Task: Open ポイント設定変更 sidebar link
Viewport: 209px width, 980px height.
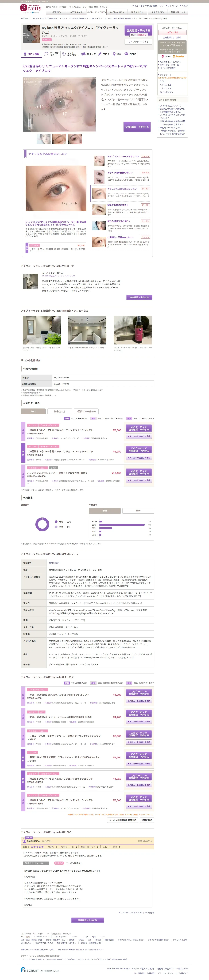Action: (168, 68)
